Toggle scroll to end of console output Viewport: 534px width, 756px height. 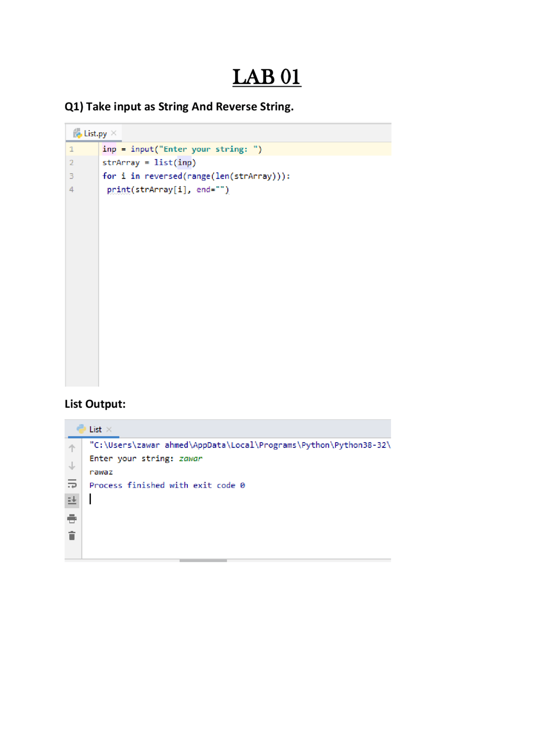[x=72, y=500]
